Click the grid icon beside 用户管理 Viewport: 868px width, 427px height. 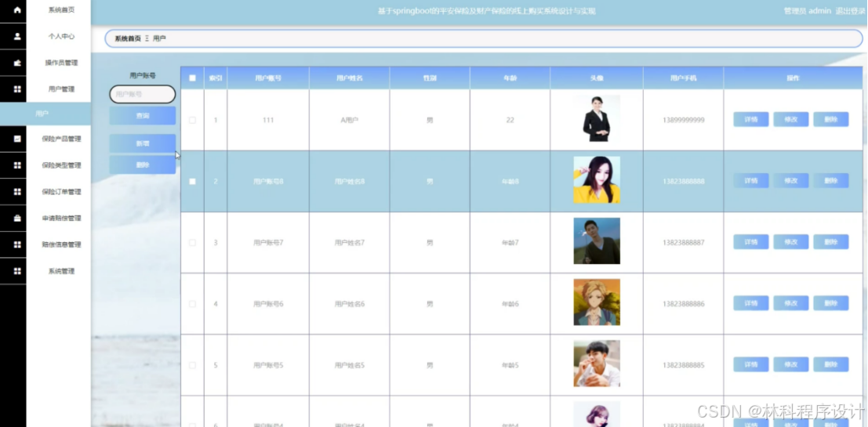[17, 89]
